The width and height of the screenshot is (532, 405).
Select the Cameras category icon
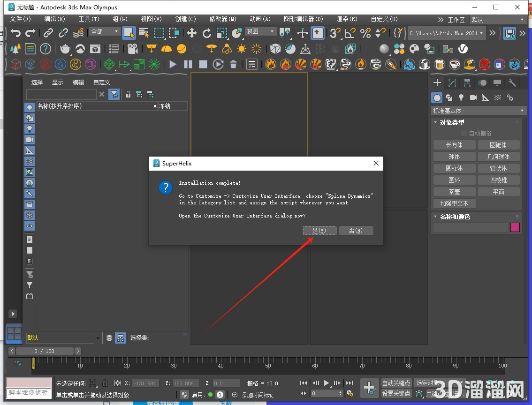pyautogui.click(x=473, y=97)
